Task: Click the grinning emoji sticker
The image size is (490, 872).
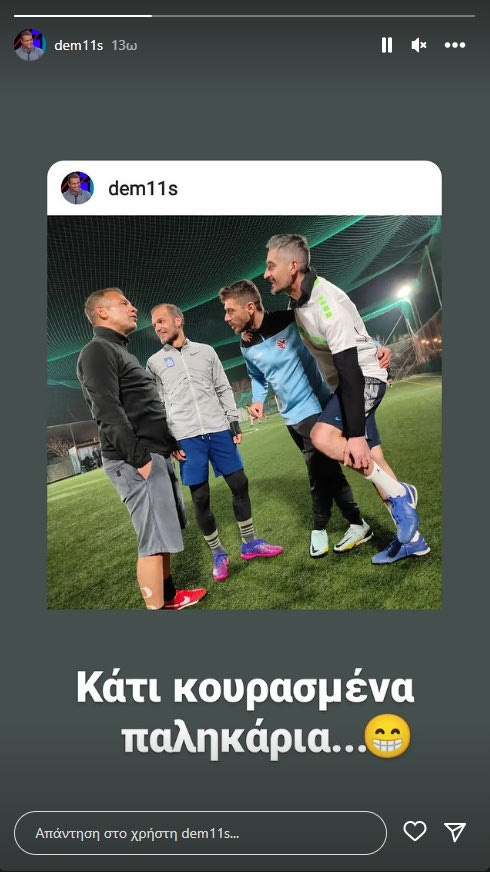Action: pyautogui.click(x=387, y=736)
